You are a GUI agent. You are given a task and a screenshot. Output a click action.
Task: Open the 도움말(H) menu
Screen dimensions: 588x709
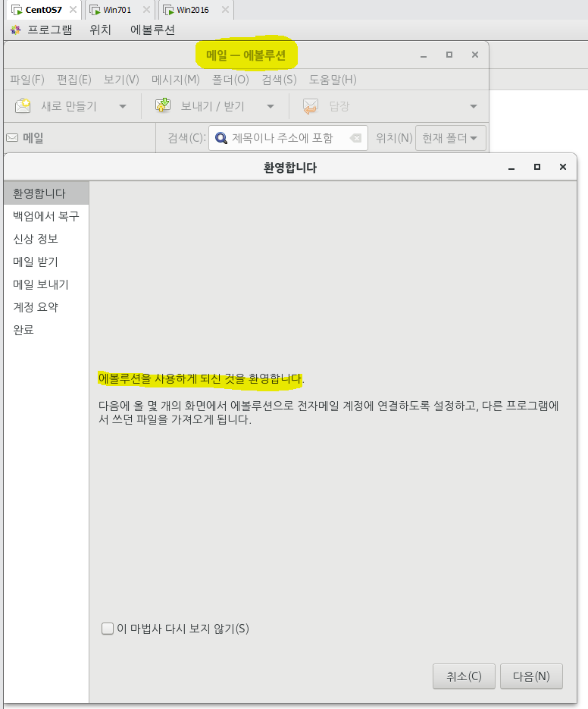[333, 80]
